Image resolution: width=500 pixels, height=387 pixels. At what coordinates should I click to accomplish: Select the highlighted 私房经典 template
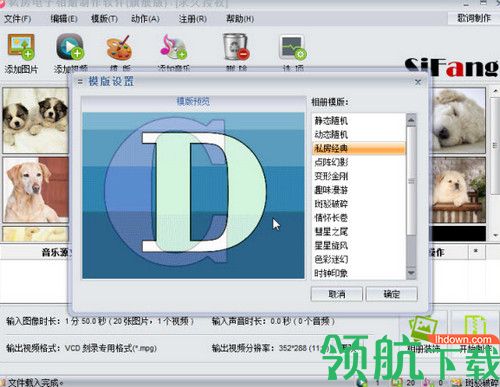coord(359,148)
